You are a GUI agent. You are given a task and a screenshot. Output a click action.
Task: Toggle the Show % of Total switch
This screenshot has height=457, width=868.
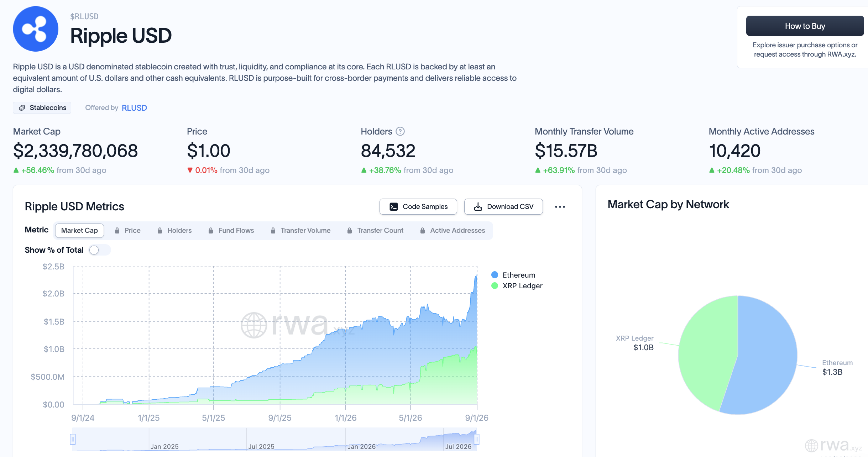click(100, 250)
